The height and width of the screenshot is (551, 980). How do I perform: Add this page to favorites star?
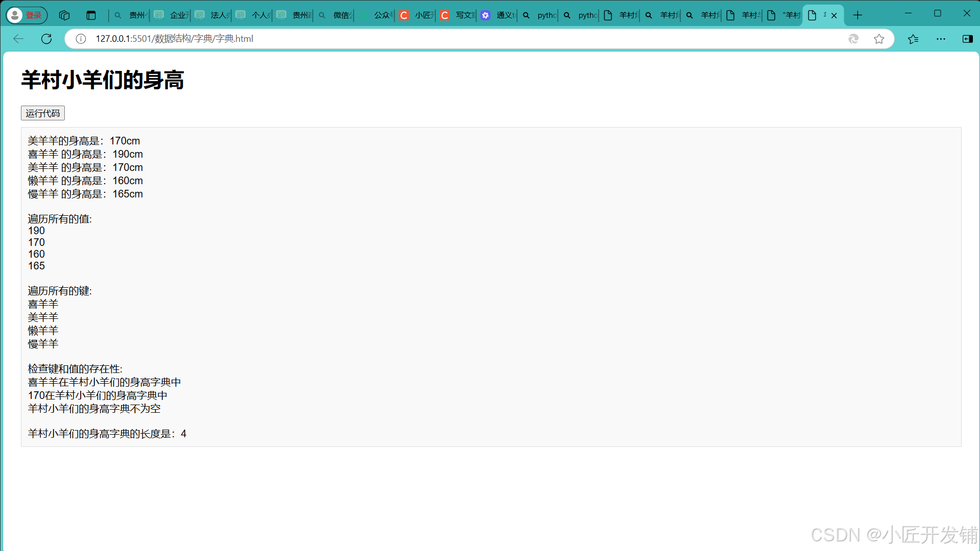[x=879, y=39]
